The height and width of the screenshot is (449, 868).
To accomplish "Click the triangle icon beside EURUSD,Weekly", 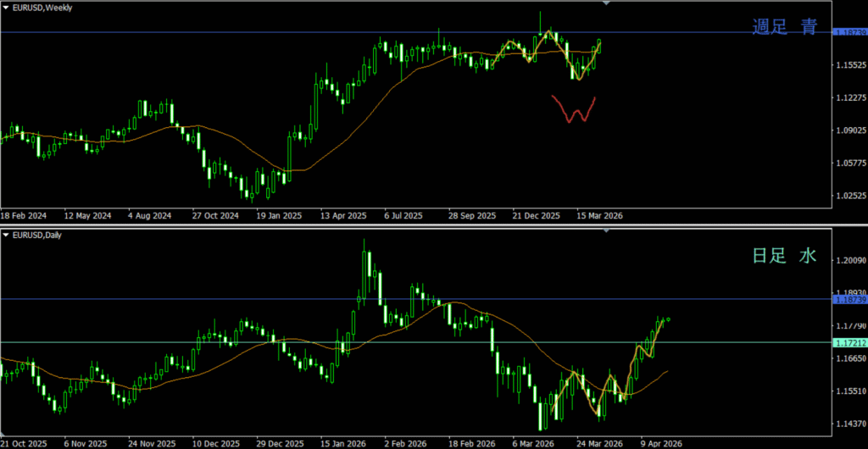I will point(6,8).
